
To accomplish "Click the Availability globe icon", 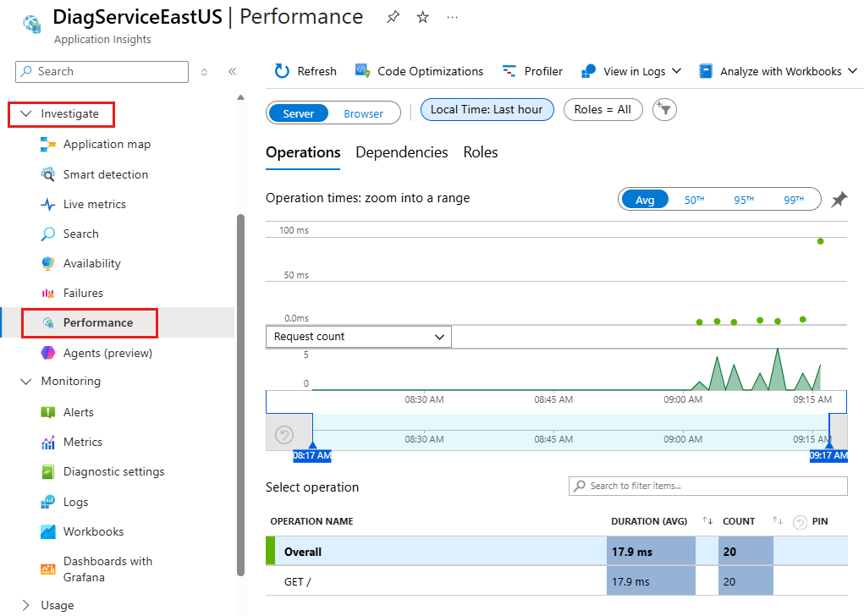I will pos(48,263).
